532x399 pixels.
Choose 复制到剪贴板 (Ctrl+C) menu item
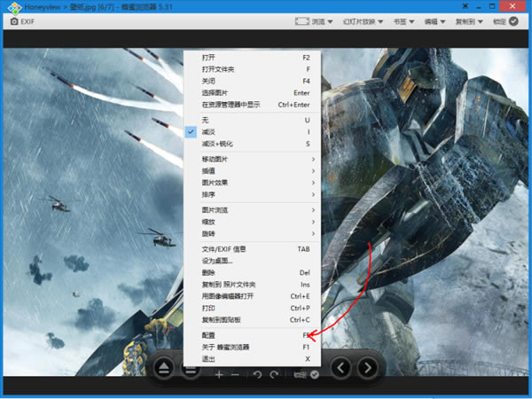(252, 320)
